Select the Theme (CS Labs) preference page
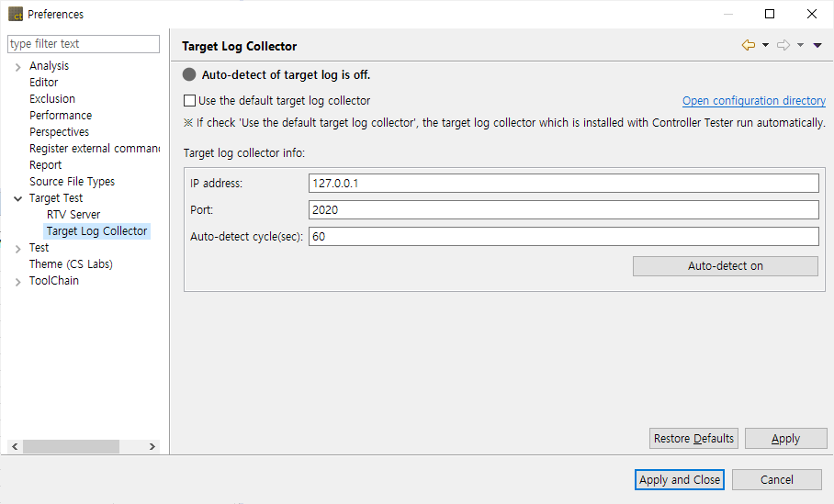Screen dimensions: 834x504 click(71, 264)
